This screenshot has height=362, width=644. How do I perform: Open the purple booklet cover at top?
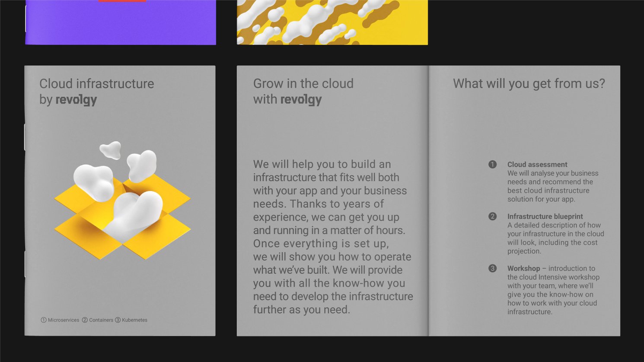coord(121,22)
